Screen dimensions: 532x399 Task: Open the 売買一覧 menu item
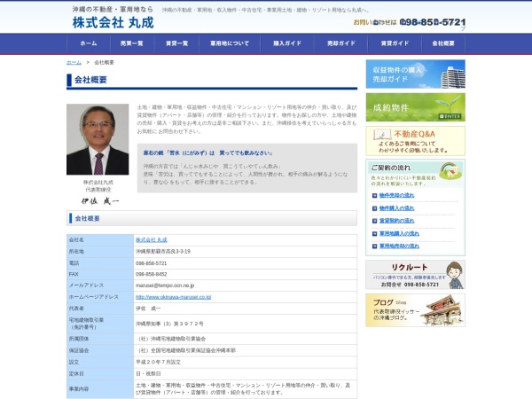132,43
